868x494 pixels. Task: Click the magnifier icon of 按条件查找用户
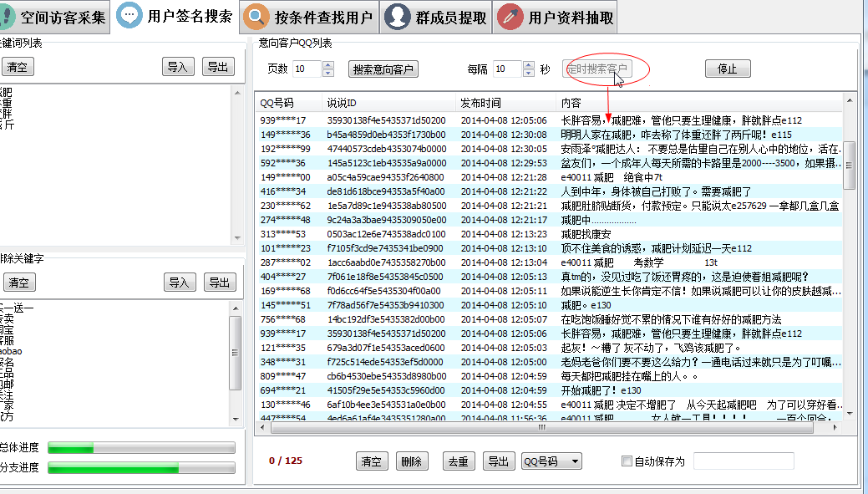coord(256,17)
